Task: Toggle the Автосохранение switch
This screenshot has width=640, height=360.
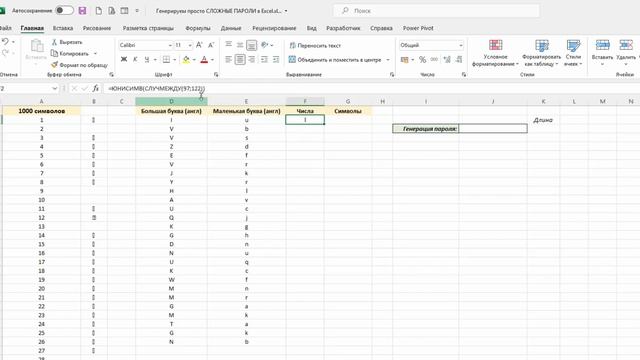Action: pos(64,11)
